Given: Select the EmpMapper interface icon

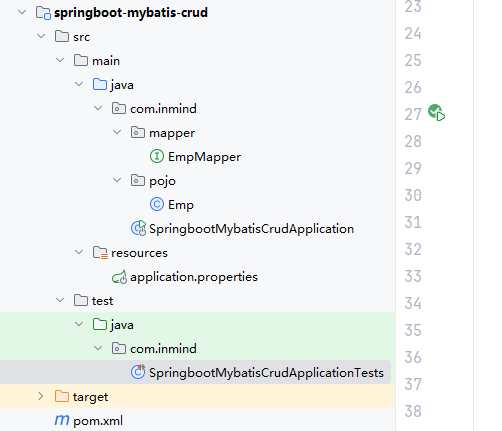Looking at the screenshot, I should coord(157,156).
